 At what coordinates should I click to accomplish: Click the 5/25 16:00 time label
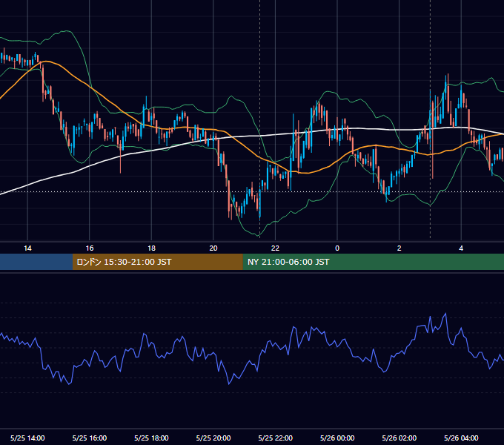pos(90,438)
